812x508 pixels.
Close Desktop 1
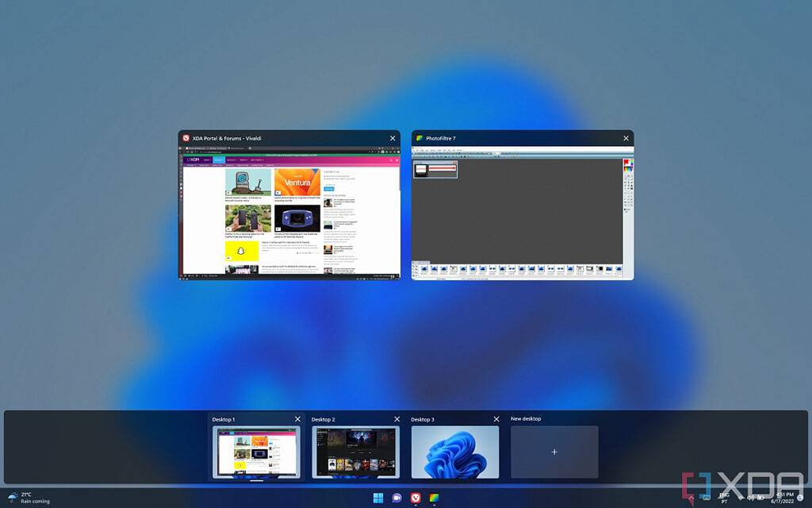[297, 419]
